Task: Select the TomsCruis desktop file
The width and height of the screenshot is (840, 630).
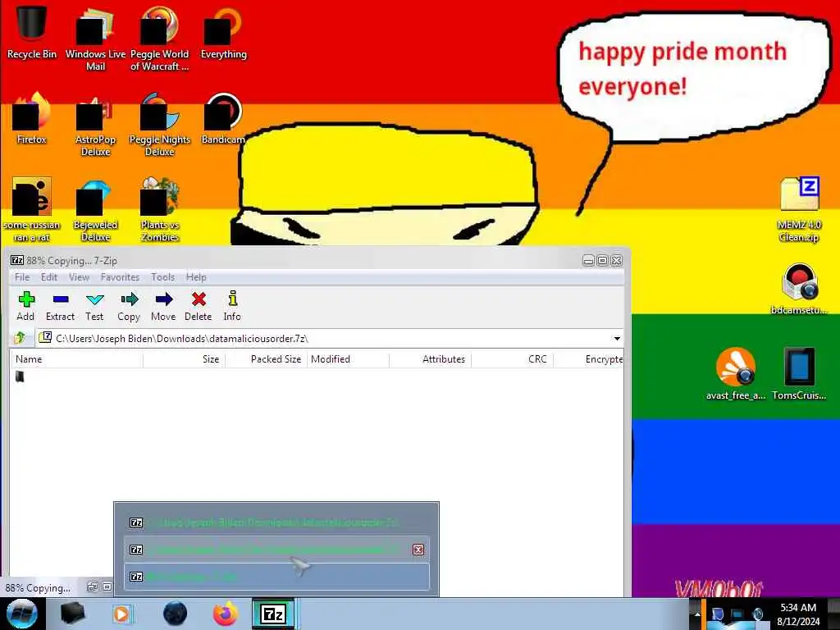Action: coord(799,374)
